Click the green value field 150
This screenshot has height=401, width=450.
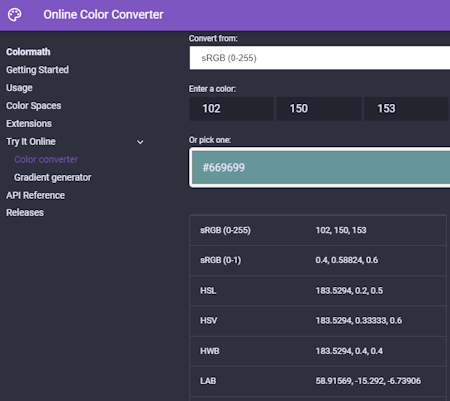(319, 109)
